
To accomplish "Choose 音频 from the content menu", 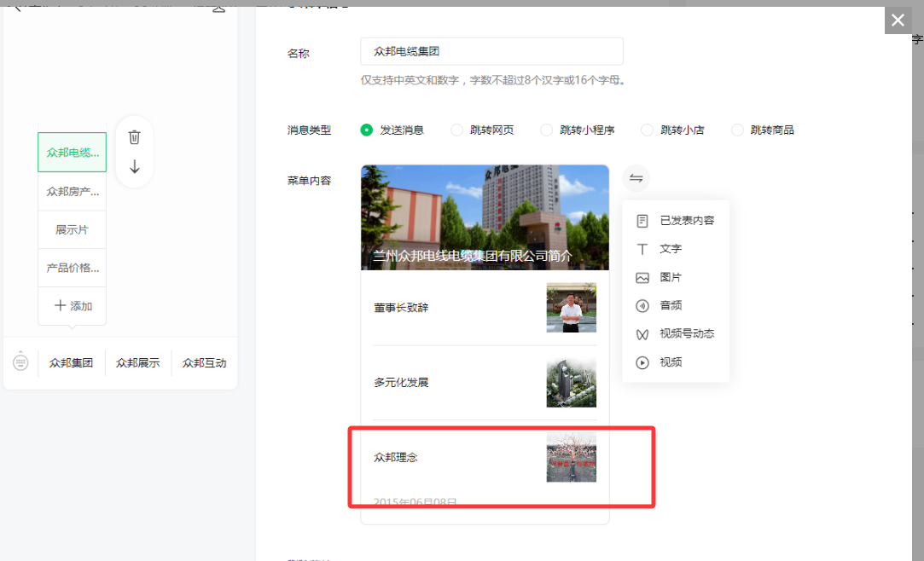I will point(676,305).
